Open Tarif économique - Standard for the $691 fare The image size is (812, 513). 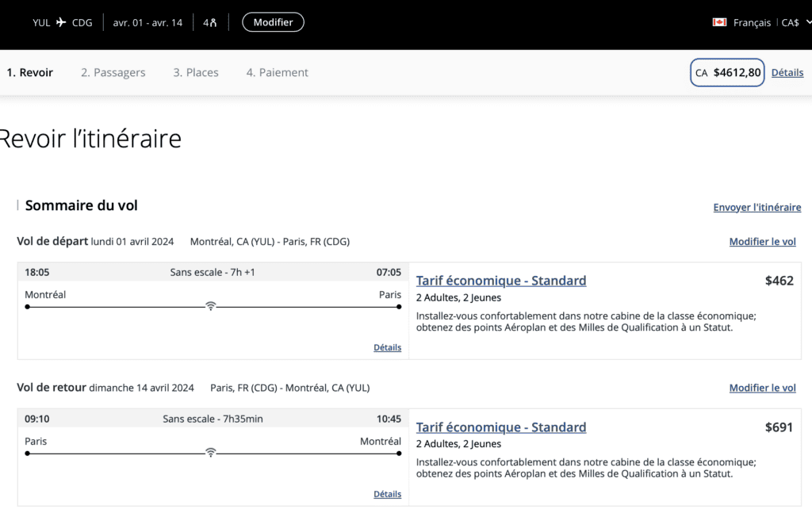501,427
